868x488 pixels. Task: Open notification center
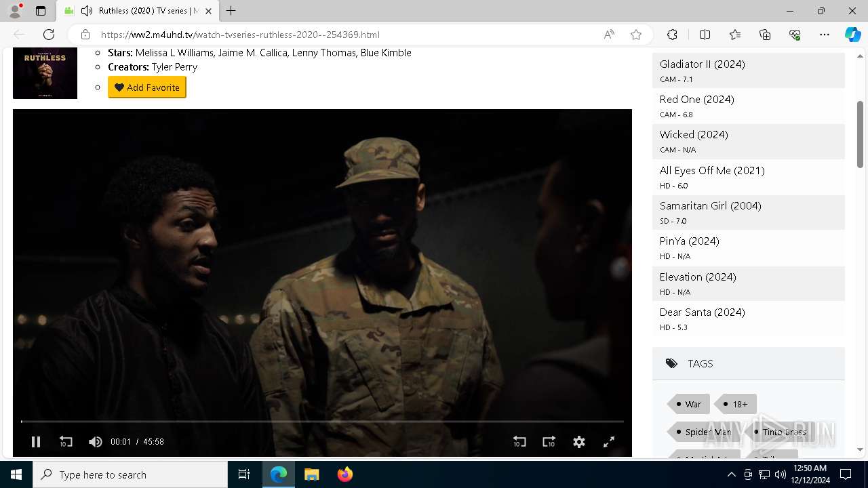coord(846,474)
